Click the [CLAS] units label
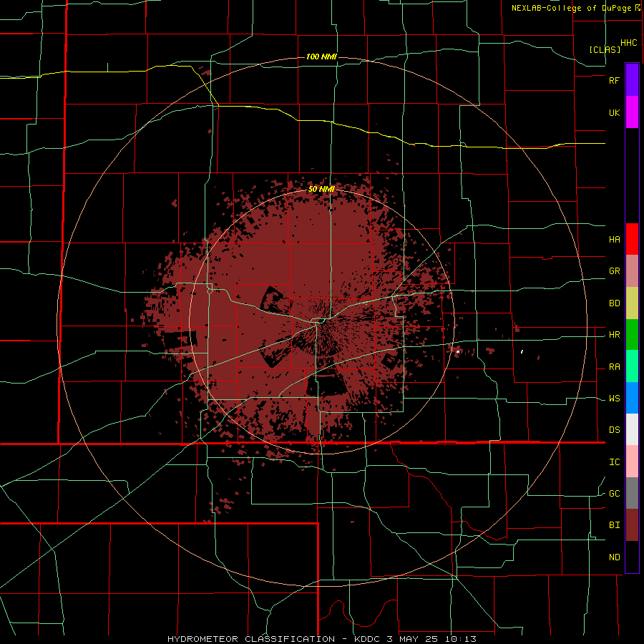The height and width of the screenshot is (644, 644). point(605,49)
